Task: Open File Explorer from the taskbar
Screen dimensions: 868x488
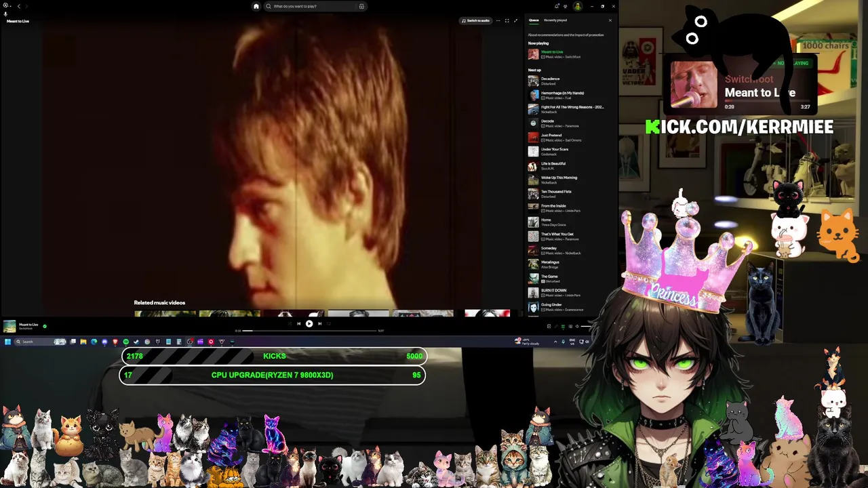Action: 83,342
